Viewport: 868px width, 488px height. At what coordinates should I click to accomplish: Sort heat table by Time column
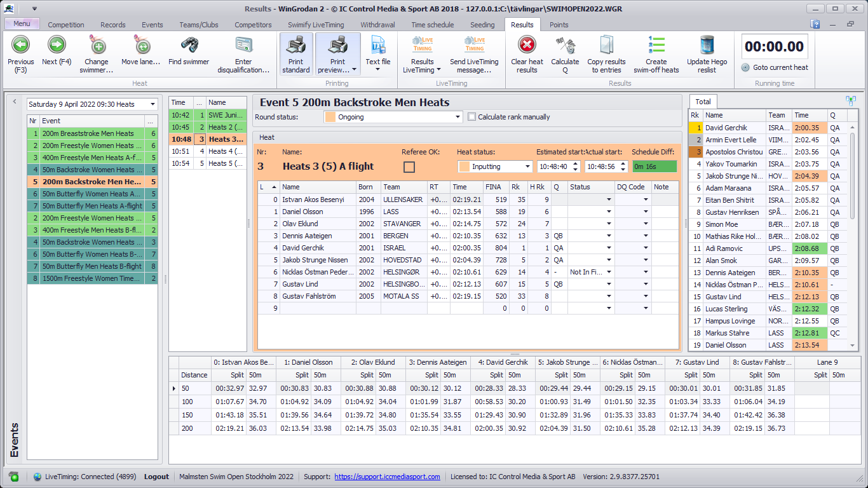pos(466,187)
